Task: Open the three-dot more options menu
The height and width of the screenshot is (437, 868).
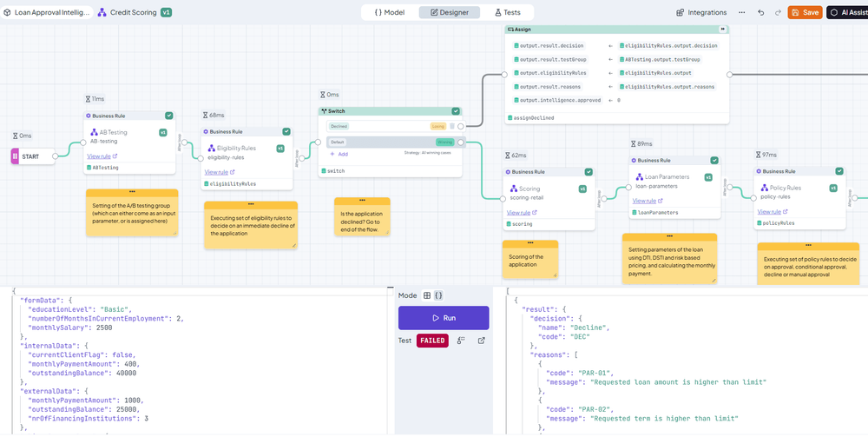Action: point(742,12)
